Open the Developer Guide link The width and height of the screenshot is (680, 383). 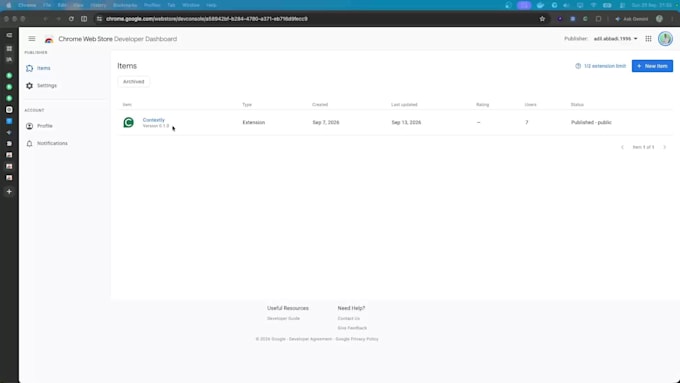pos(283,318)
